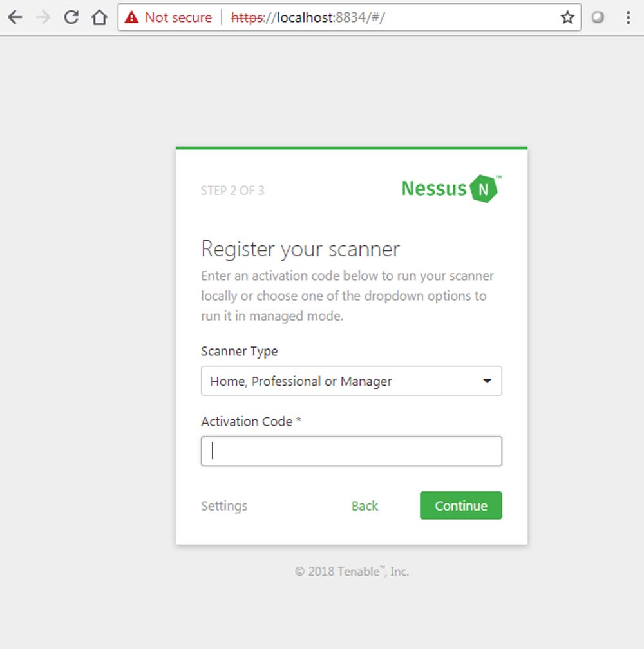Click the "Register your scanner" heading
This screenshot has height=649, width=644.
[300, 249]
